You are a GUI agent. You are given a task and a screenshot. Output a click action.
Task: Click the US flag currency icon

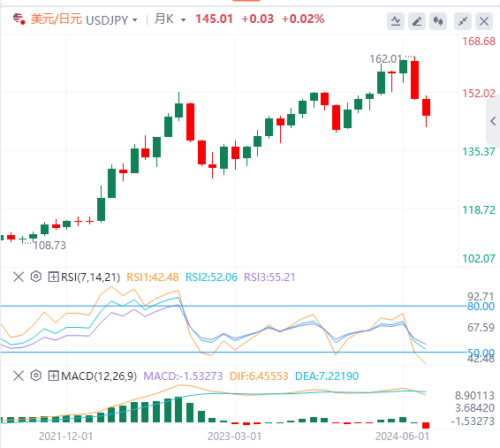pyautogui.click(x=19, y=19)
